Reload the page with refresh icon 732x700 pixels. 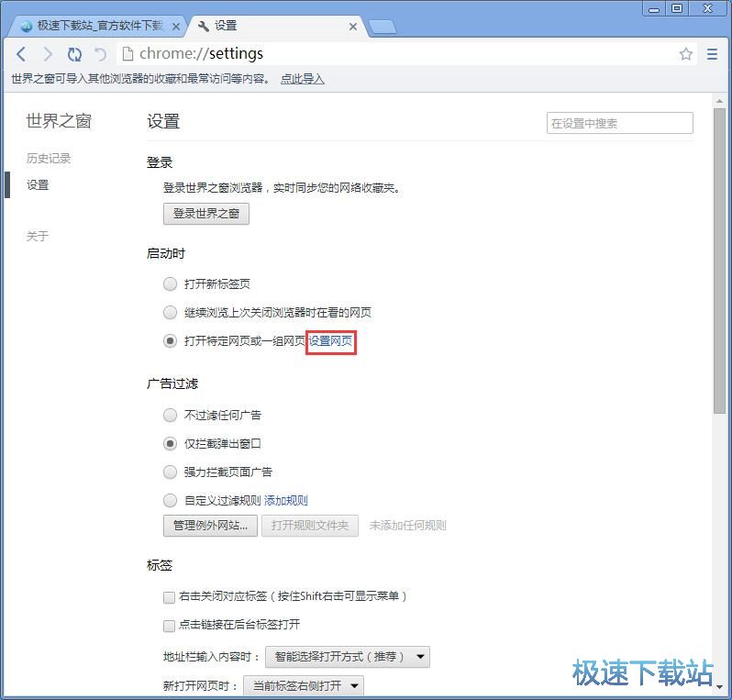pyautogui.click(x=74, y=54)
